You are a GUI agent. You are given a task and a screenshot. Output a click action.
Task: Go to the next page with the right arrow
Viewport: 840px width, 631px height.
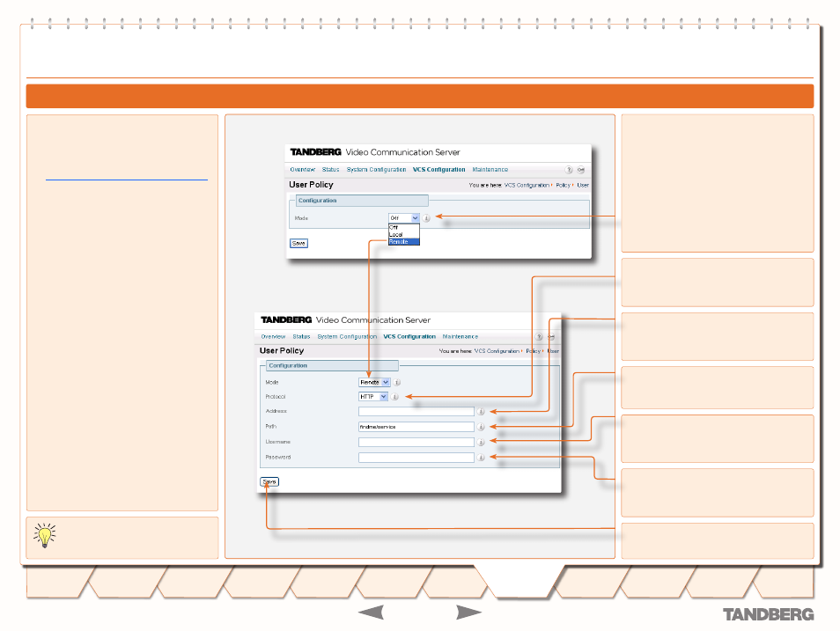(468, 613)
